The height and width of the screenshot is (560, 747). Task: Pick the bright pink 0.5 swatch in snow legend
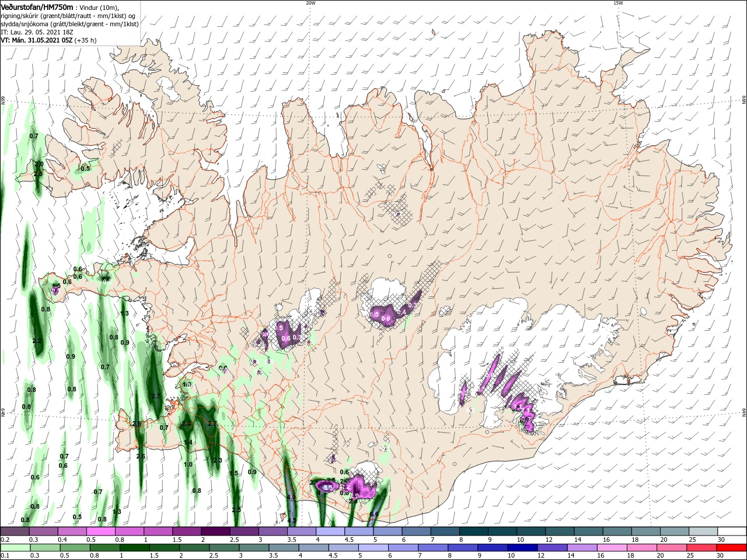click(x=100, y=531)
